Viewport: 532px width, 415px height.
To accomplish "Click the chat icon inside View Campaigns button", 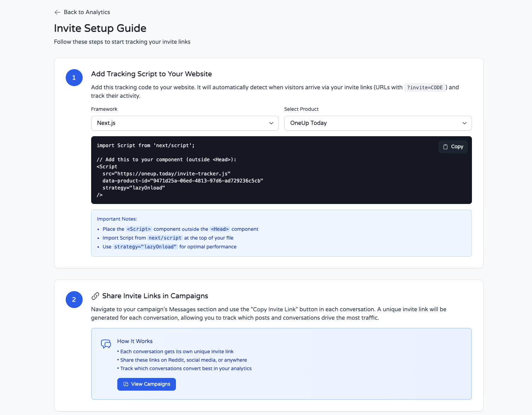I will tap(126, 384).
